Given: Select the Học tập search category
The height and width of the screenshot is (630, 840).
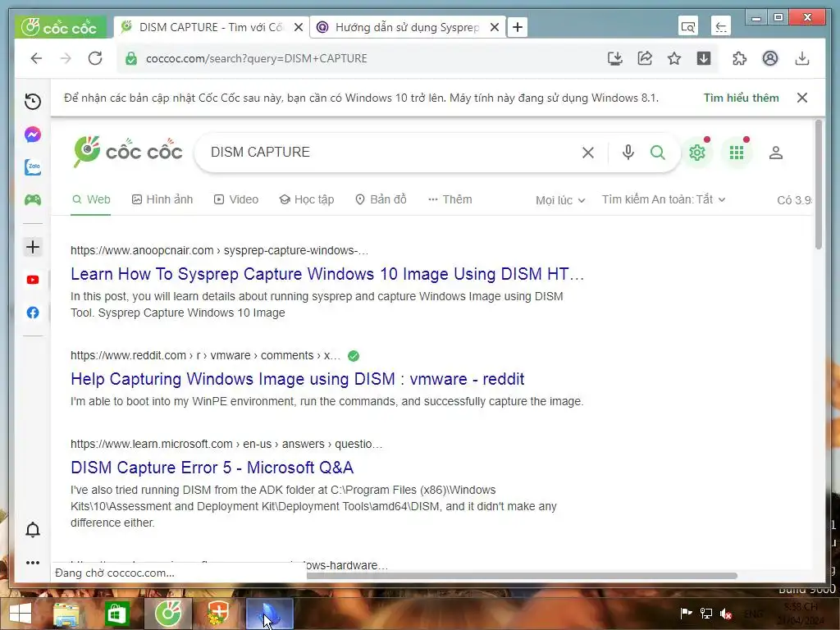Looking at the screenshot, I should coord(307,199).
